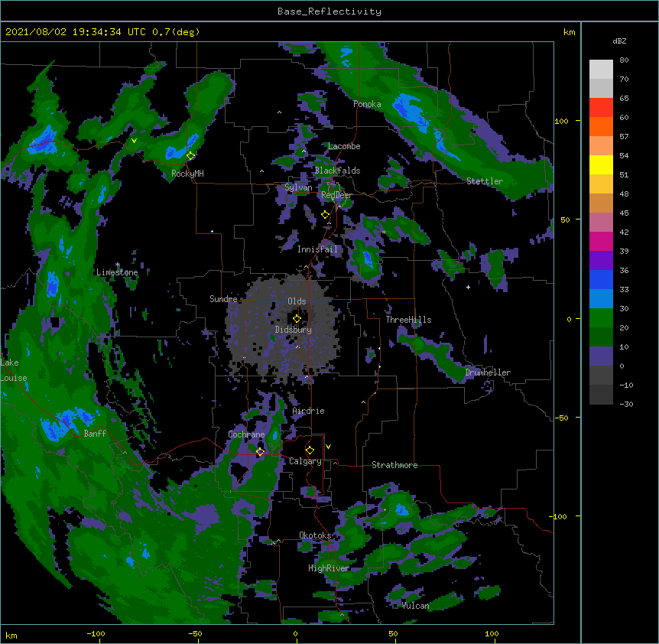Click the yellow V symbol northwest of RockyMH
The image size is (659, 644).
pos(134,141)
